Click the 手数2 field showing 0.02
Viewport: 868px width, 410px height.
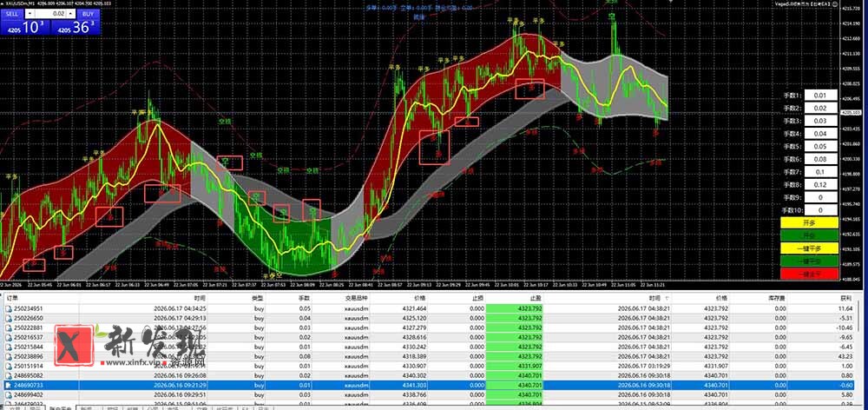click(x=821, y=108)
